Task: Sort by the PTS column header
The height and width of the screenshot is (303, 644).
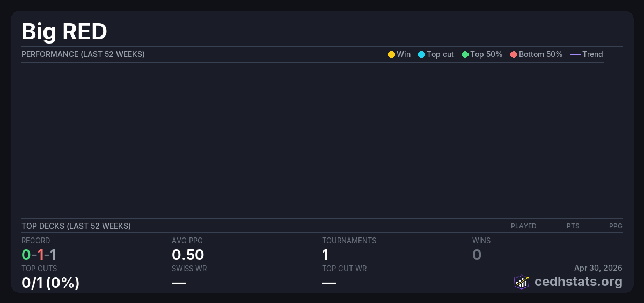Action: pyautogui.click(x=573, y=226)
